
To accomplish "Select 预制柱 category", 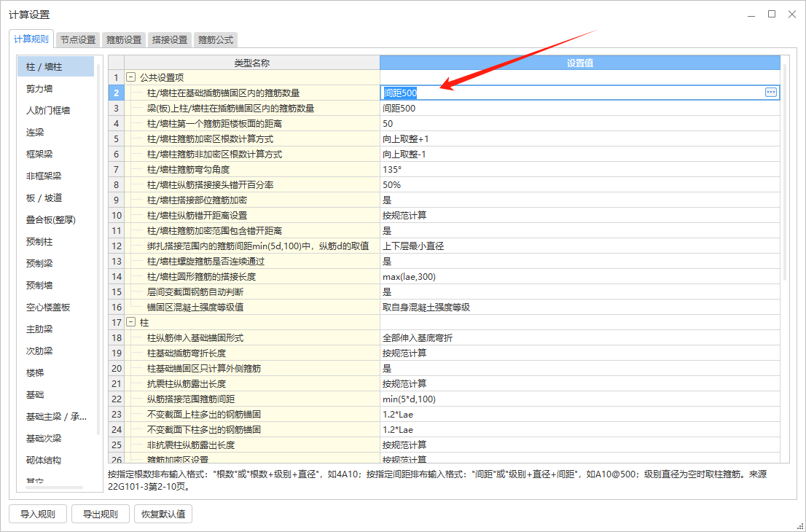I will (x=56, y=241).
